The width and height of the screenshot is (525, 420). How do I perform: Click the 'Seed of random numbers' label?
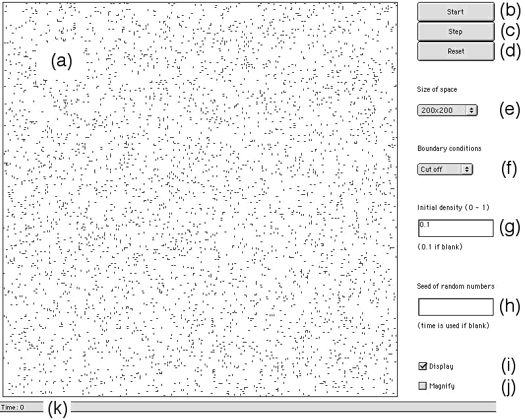pos(455,286)
